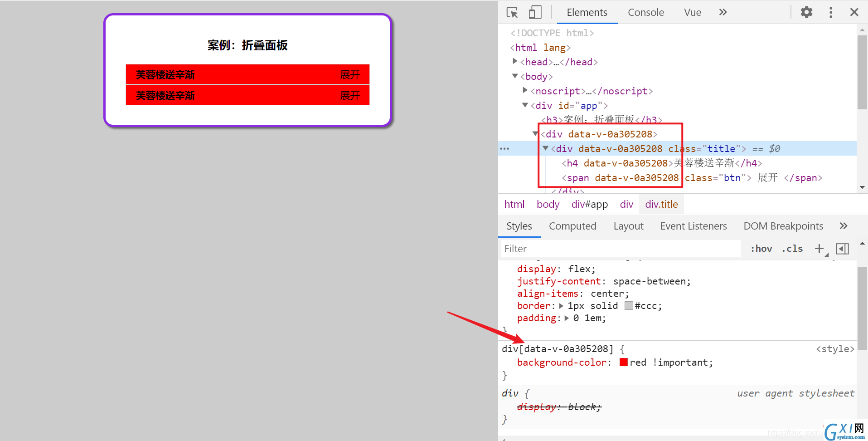Collapse the div id="app" node

point(525,105)
